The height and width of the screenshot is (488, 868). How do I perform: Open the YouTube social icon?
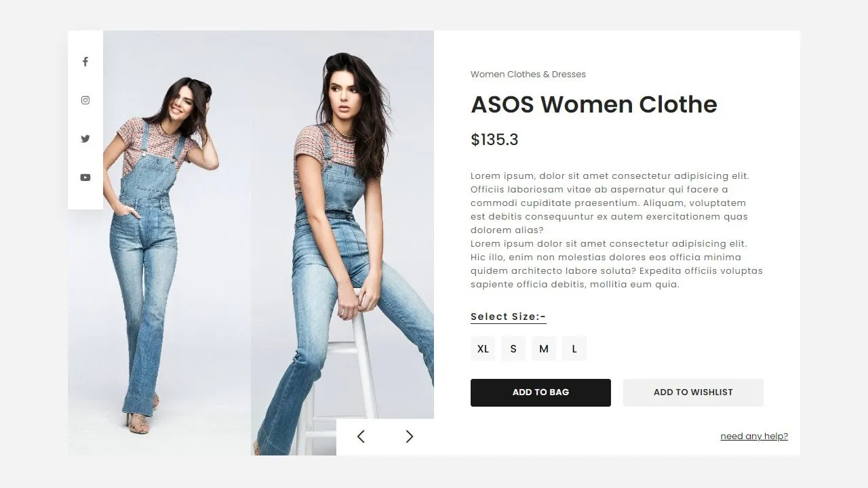click(85, 178)
